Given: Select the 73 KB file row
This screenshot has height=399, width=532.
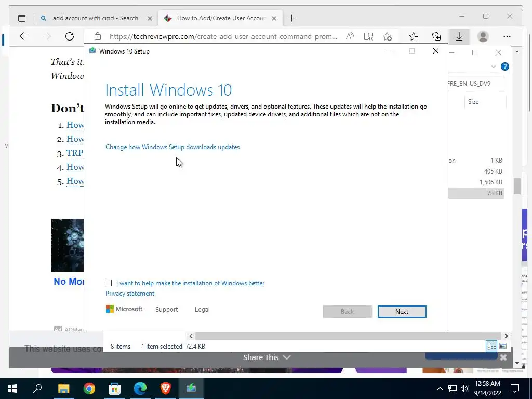Looking at the screenshot, I should pyautogui.click(x=476, y=193).
